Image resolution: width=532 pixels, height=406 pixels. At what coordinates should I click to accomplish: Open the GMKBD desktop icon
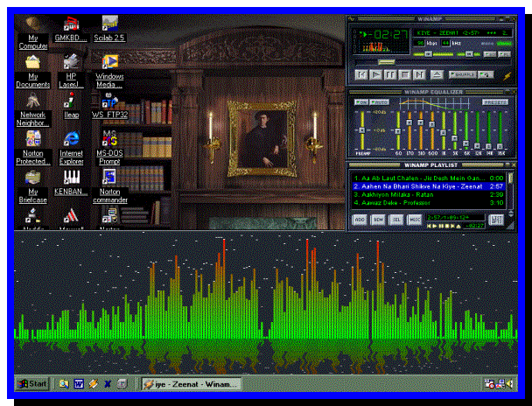click(x=71, y=30)
